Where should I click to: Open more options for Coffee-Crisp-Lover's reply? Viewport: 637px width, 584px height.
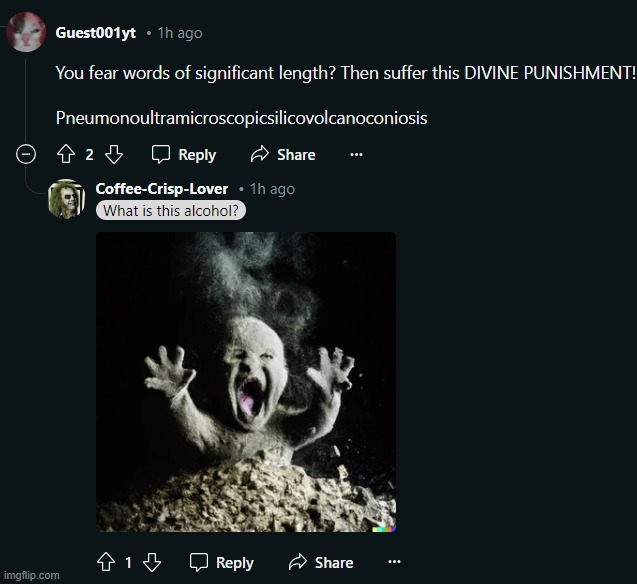394,562
